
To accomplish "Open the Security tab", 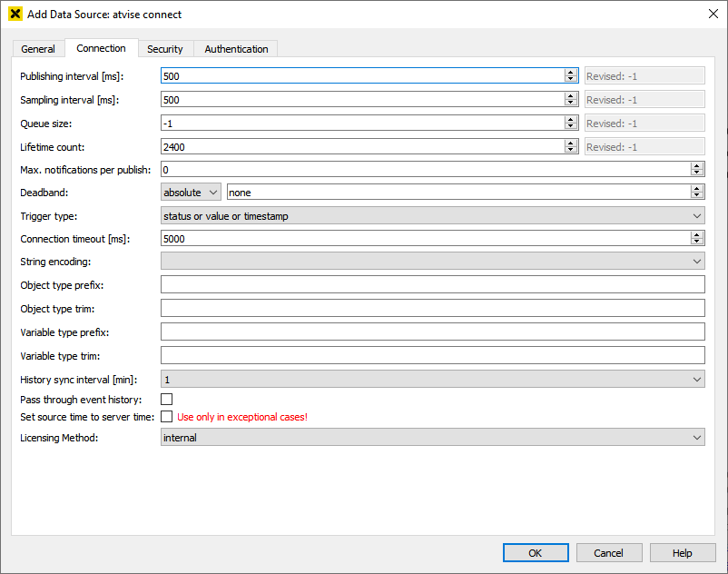I will [x=165, y=49].
